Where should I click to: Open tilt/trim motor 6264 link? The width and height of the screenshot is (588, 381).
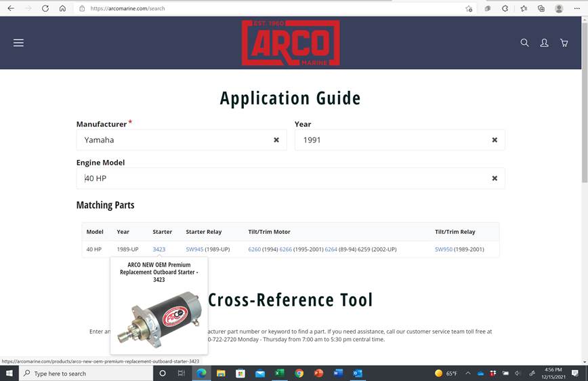331,249
